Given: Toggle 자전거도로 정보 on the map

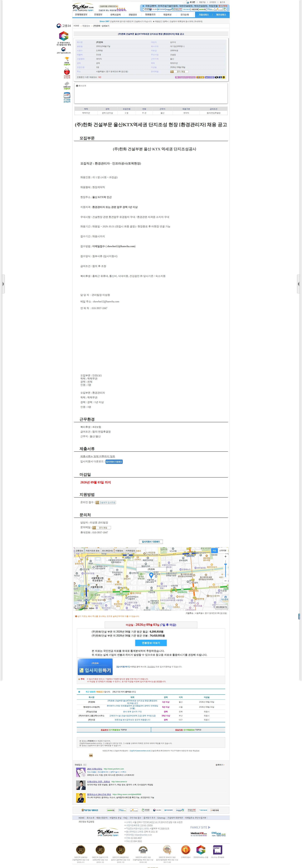Looking at the screenshot, I should 93,551.
